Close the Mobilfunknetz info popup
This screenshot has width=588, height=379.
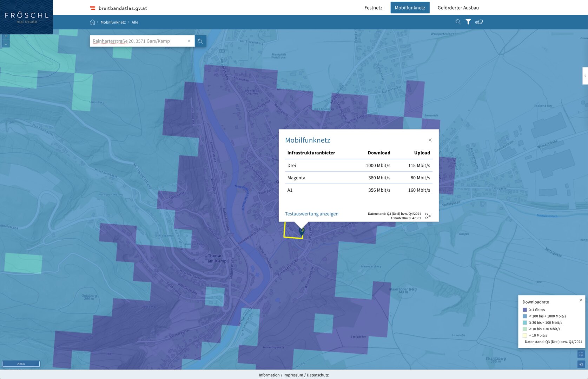click(x=430, y=140)
